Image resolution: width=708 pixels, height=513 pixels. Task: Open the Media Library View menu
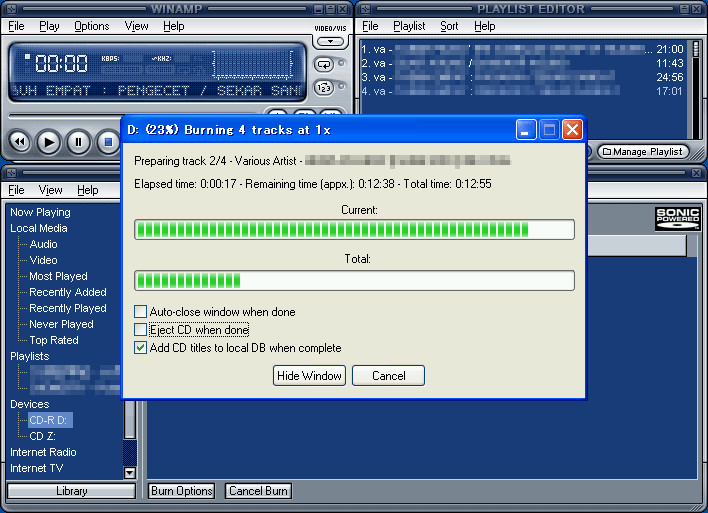coord(51,190)
